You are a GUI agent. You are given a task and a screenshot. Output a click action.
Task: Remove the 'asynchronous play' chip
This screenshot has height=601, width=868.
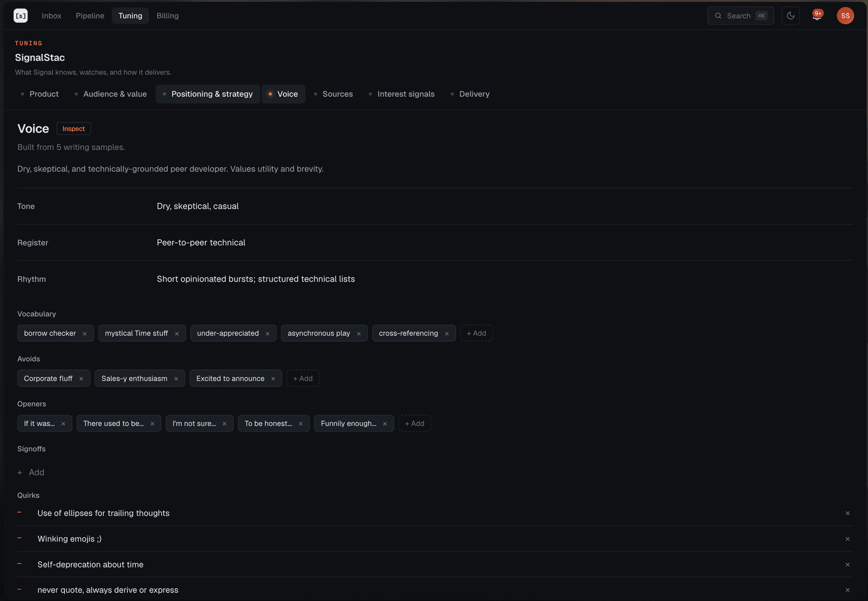click(359, 334)
